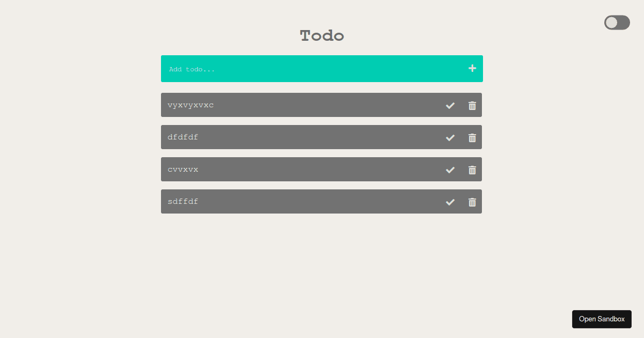Open Sandbox button in corner
The width and height of the screenshot is (644, 338).
602,319
